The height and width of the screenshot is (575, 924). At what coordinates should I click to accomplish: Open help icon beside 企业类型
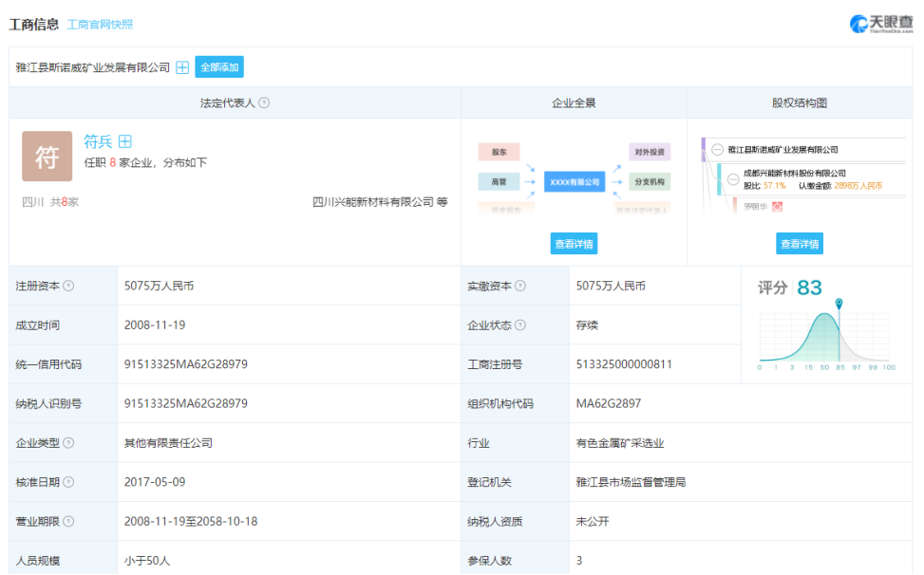point(68,443)
